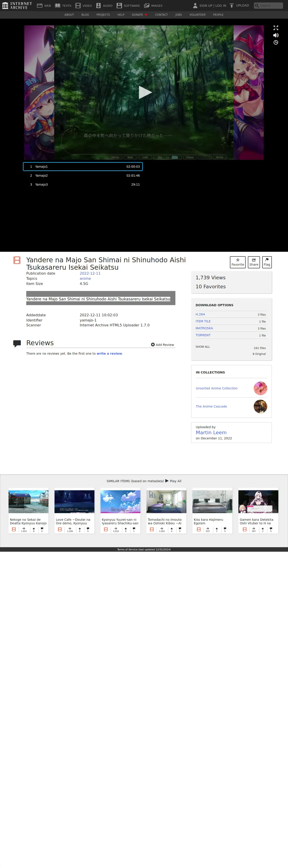
Task: Click the red Donate heart icon
Action: pos(146,15)
